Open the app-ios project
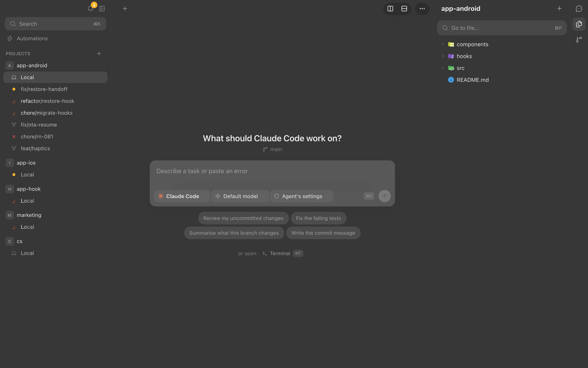The height and width of the screenshot is (368, 588). (55, 163)
